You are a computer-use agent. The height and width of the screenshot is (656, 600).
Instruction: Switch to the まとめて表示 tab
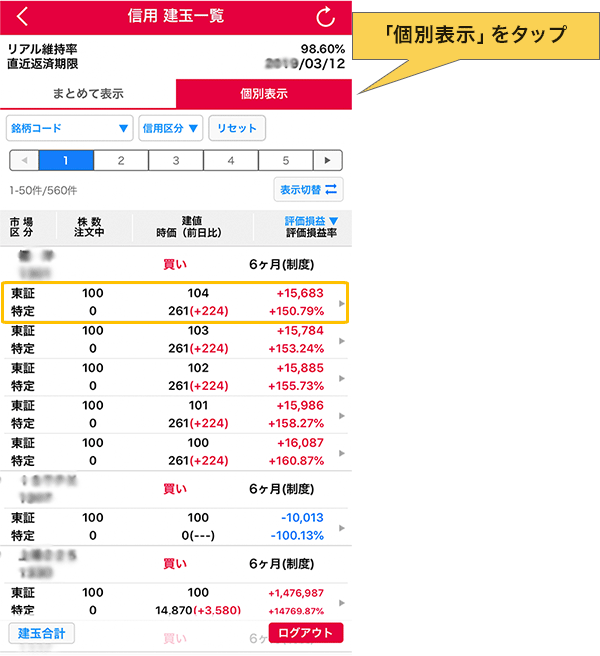coord(88,94)
